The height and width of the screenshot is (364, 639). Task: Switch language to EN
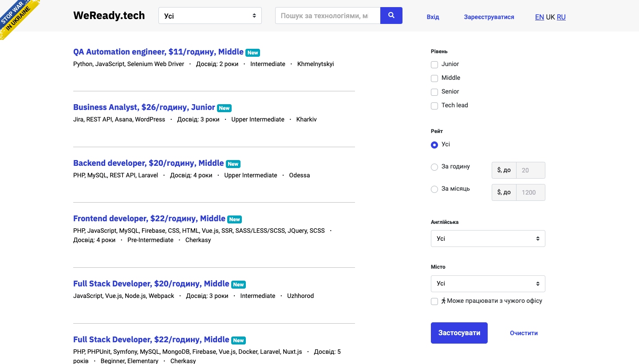point(540,17)
